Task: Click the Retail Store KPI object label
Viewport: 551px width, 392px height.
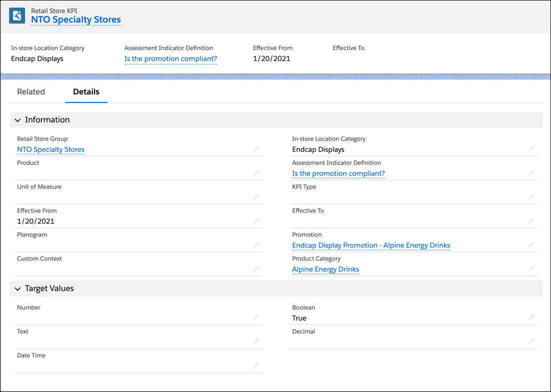Action: pyautogui.click(x=54, y=11)
